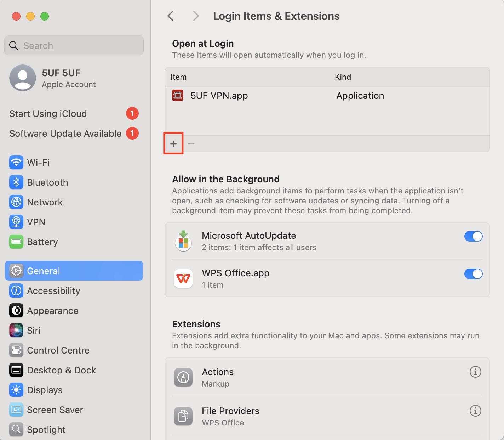The width and height of the screenshot is (504, 440).
Task: Open Bluetooth settings in sidebar
Action: 47,182
